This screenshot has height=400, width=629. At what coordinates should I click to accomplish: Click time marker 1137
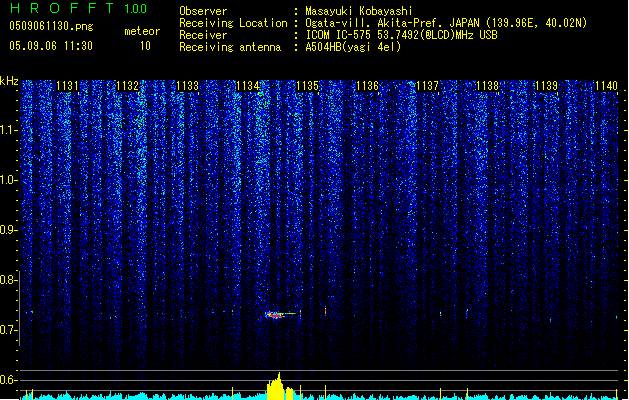428,86
